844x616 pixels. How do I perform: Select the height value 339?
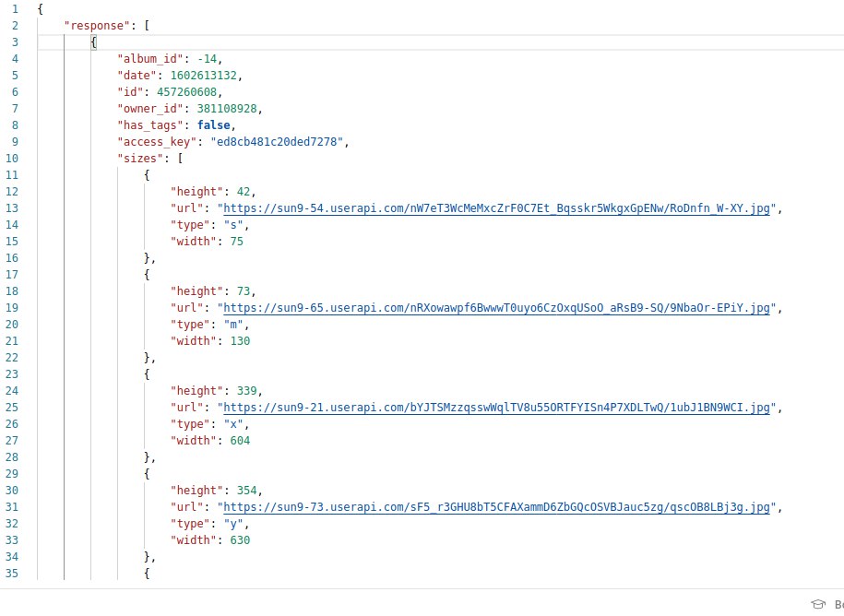[246, 391]
